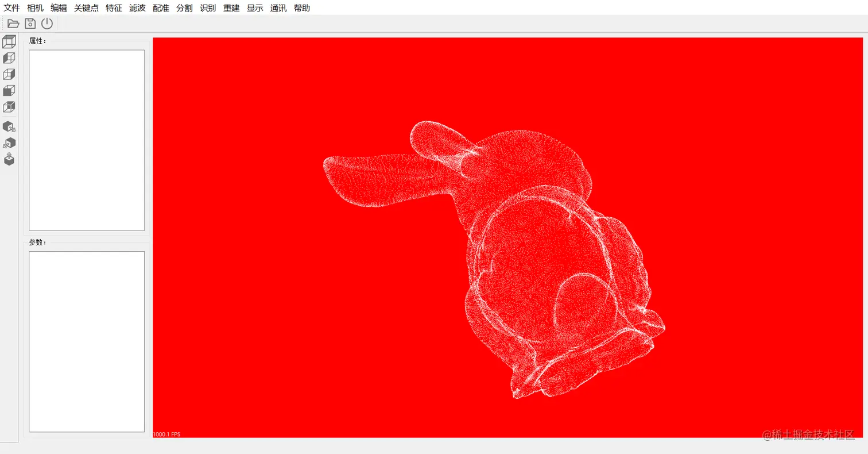This screenshot has width=868, height=454.
Task: Select the small unshaded wireframe cube icon
Action: (x=9, y=74)
